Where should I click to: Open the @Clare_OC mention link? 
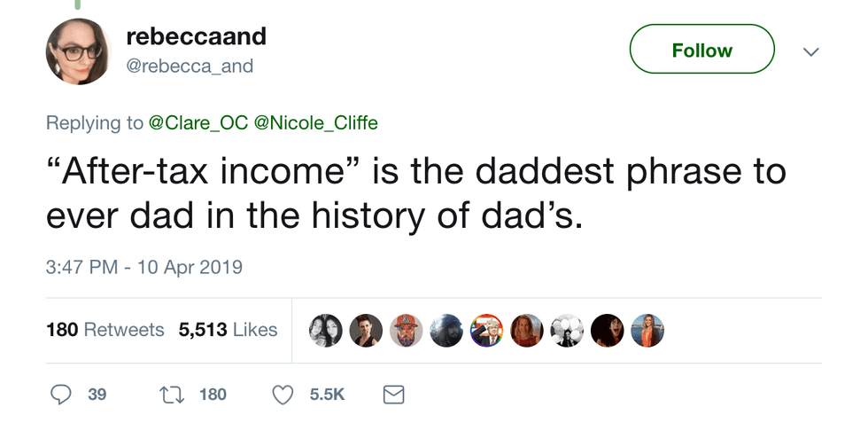198,122
